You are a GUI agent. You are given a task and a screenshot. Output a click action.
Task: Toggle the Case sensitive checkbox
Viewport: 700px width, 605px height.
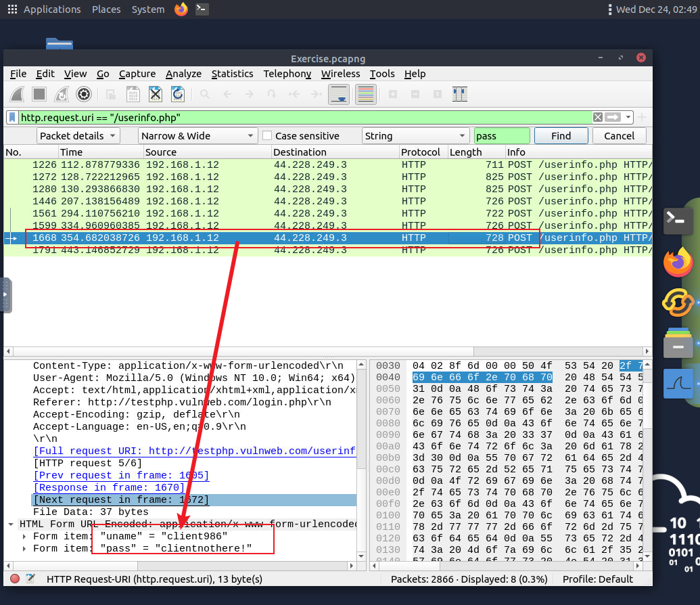pos(267,136)
